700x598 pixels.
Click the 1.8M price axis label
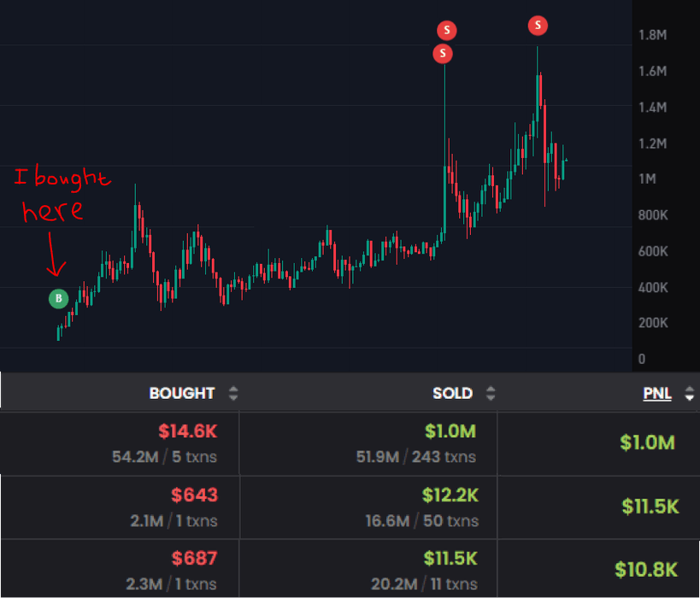tap(652, 35)
